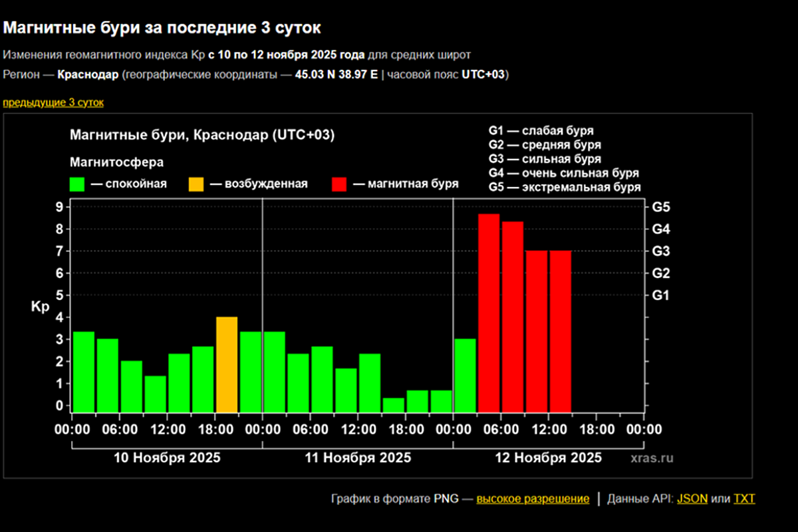Click the xras.ru watermark in the chart
Image resolution: width=798 pixels, height=532 pixels.
(x=652, y=458)
